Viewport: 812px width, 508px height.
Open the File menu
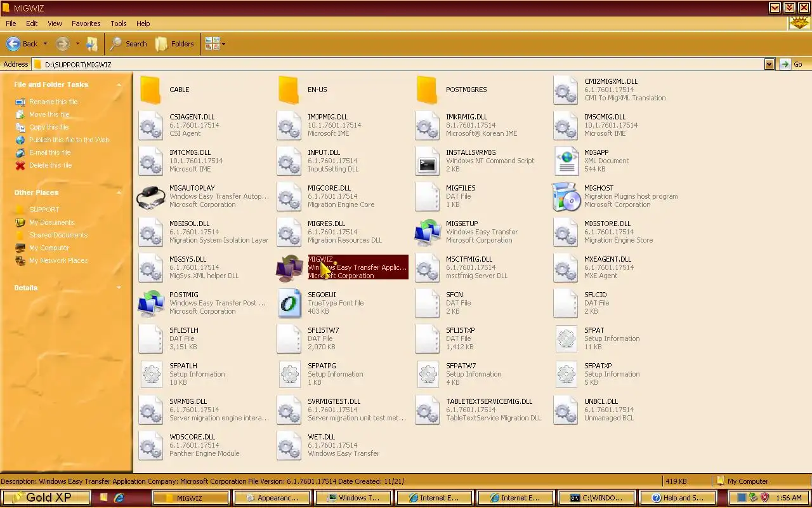11,23
